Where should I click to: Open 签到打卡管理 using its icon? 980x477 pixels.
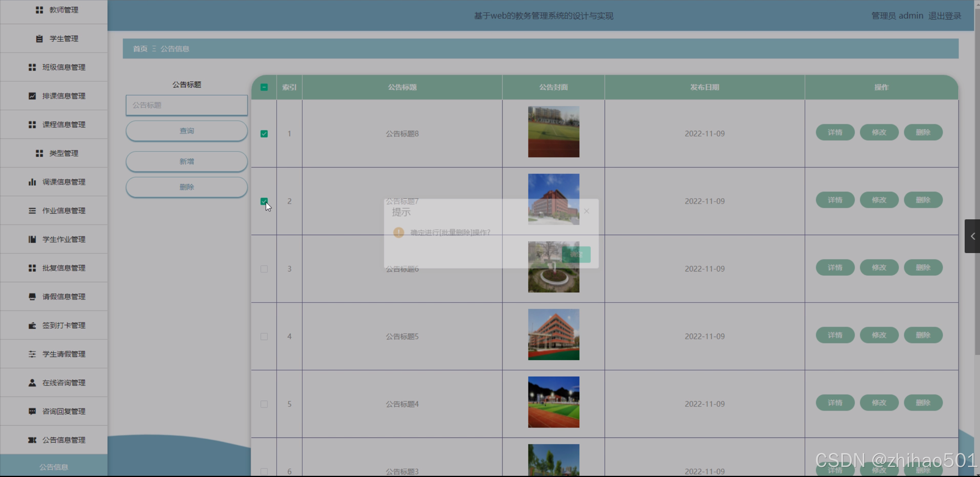[x=32, y=325]
